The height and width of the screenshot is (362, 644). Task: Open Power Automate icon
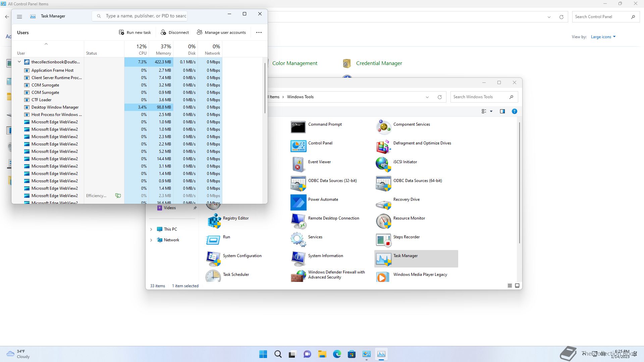[x=298, y=202]
